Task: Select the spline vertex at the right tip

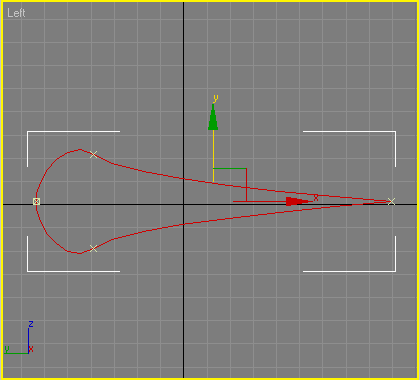Action: (x=392, y=201)
